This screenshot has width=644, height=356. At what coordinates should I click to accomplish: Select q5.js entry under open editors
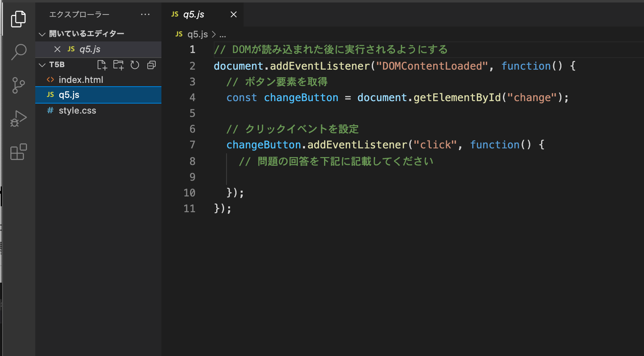coord(98,49)
